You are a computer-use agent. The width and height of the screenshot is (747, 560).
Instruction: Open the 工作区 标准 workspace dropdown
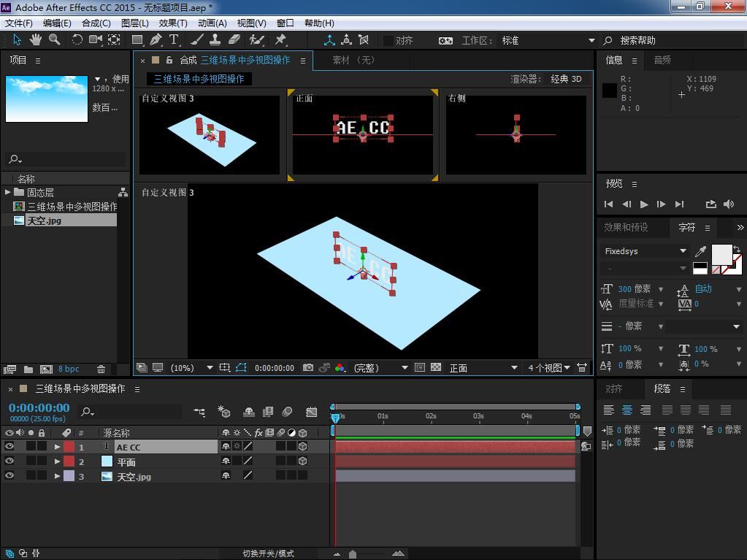coord(548,40)
